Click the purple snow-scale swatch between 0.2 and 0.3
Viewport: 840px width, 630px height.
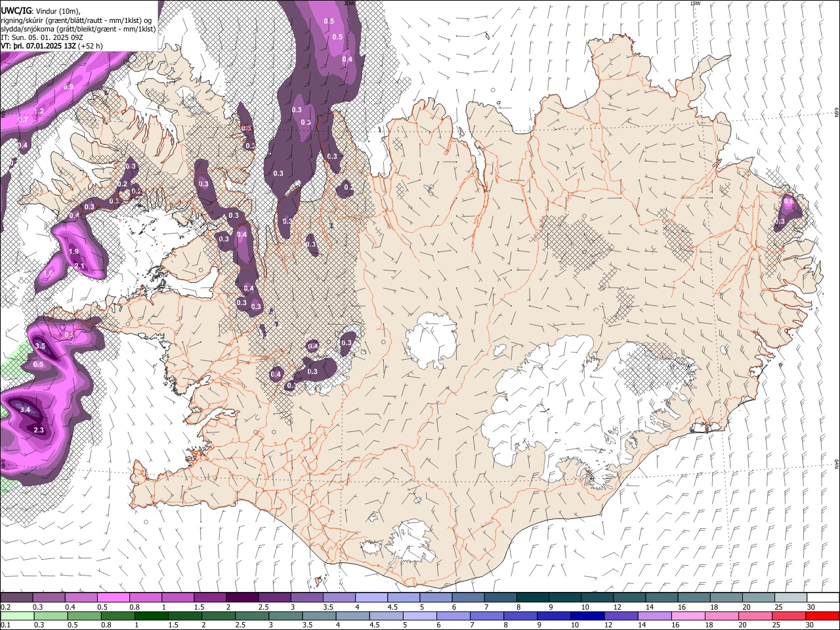click(x=16, y=597)
